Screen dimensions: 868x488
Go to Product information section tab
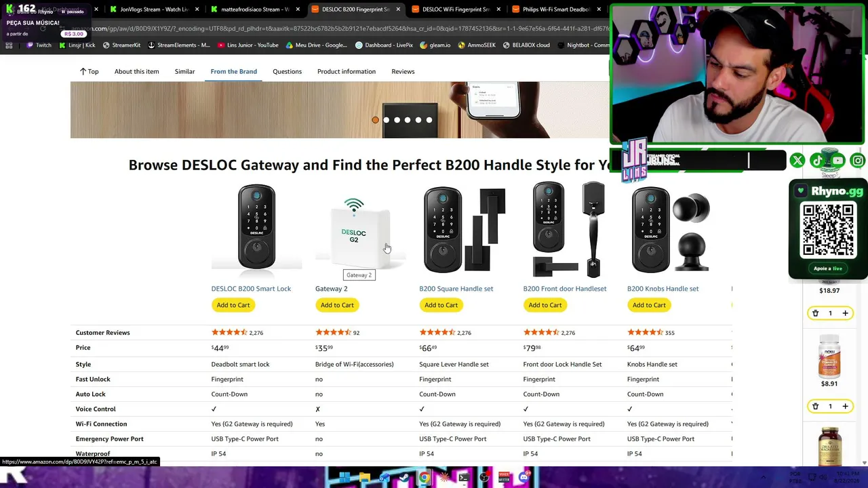(x=347, y=71)
